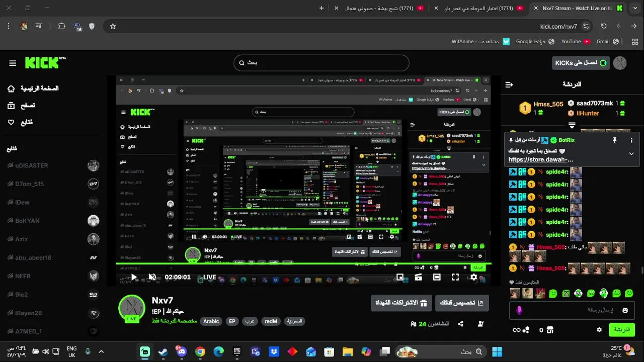644x362 pixels.
Task: Click the KICK logo
Action: tap(45, 62)
